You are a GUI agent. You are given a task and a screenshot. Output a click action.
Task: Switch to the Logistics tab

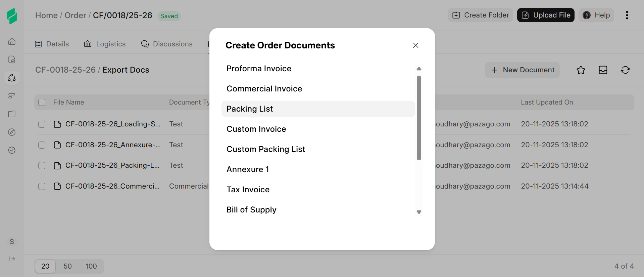[x=105, y=44]
